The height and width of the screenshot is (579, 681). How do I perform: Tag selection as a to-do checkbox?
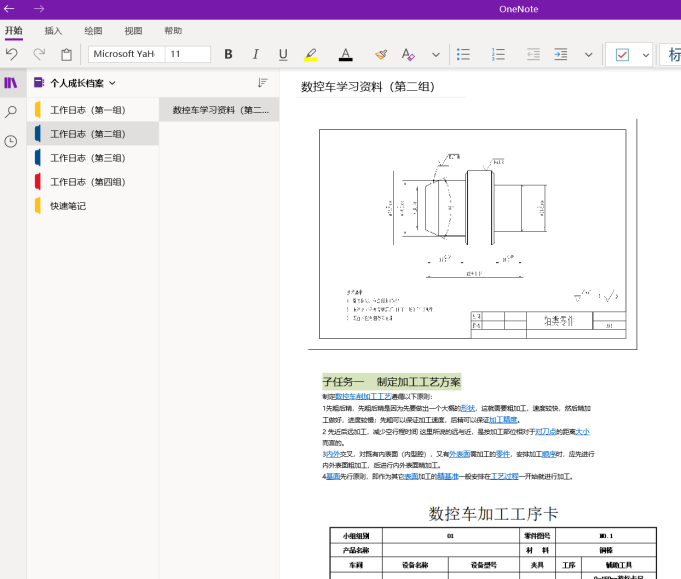(x=622, y=55)
